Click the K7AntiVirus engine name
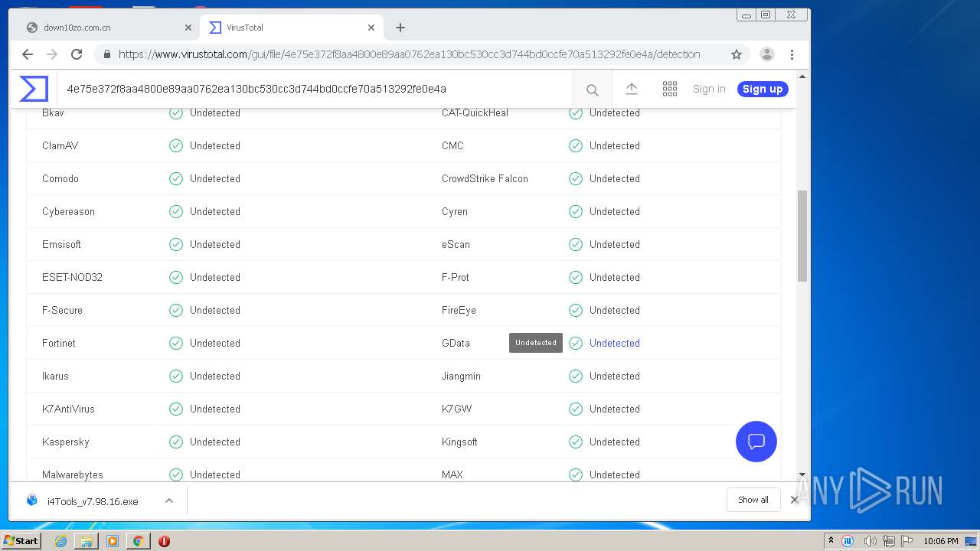Image resolution: width=980 pixels, height=551 pixels. 68,409
